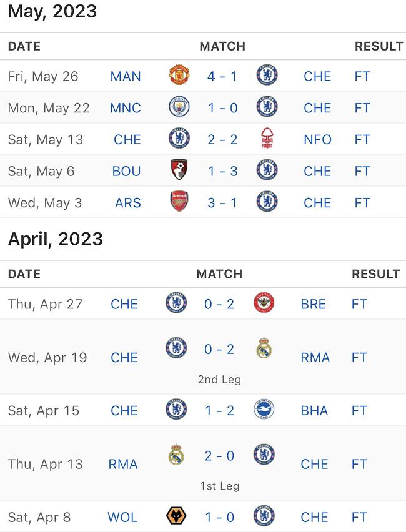Click the Manchester United crest icon
Viewport: 406px width, 532px height.
[179, 76]
